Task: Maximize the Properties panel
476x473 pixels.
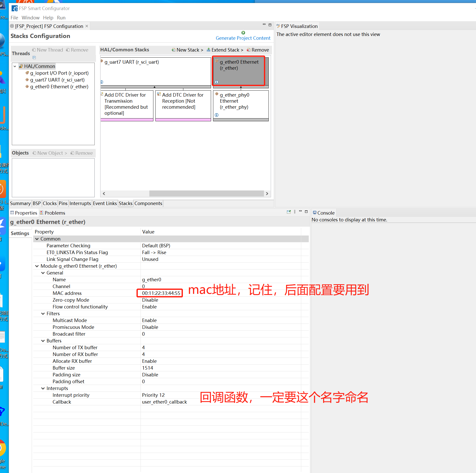Action: (x=306, y=212)
